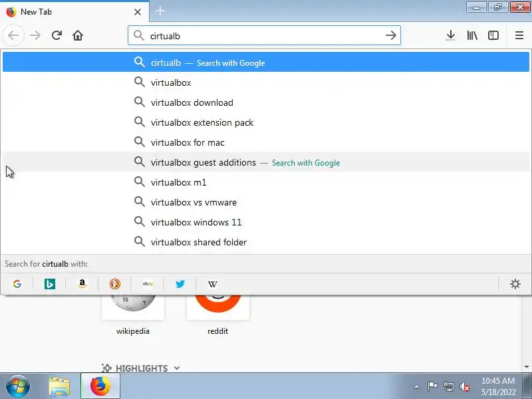Click the Firefox taskbar button
This screenshot has height=399, width=532.
pos(100,386)
